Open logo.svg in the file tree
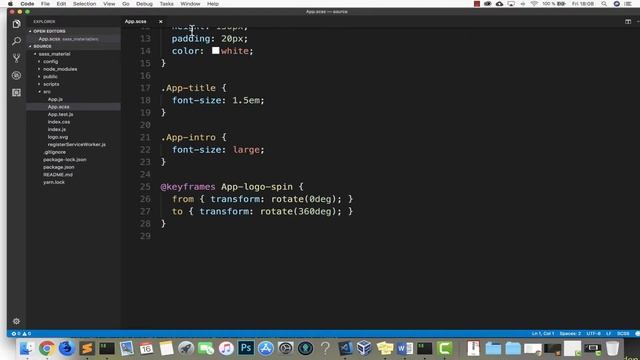640x360 pixels. pos(58,137)
